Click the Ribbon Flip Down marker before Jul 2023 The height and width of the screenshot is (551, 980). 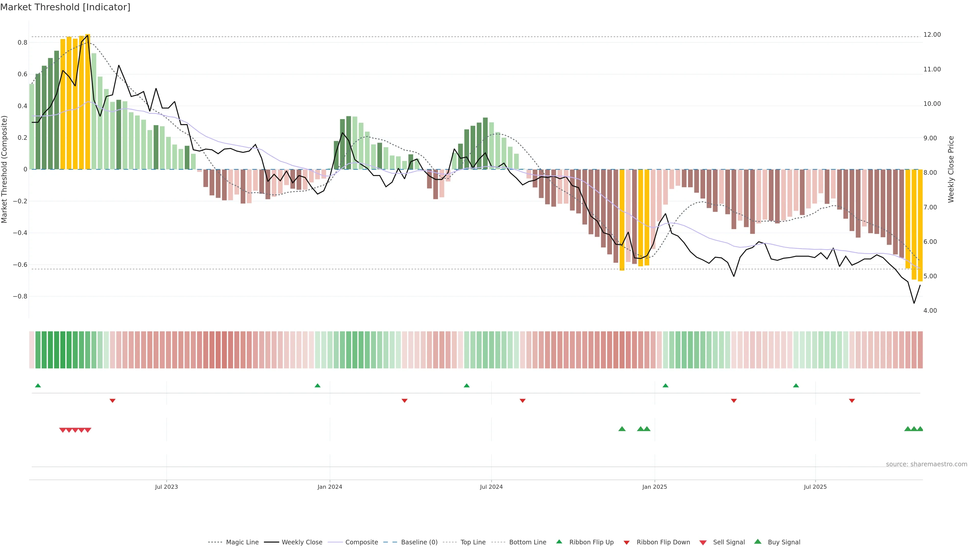point(113,401)
